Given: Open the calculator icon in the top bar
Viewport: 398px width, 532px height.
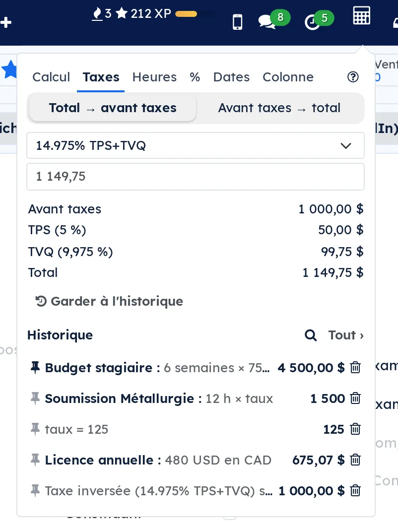Looking at the screenshot, I should tap(361, 15).
